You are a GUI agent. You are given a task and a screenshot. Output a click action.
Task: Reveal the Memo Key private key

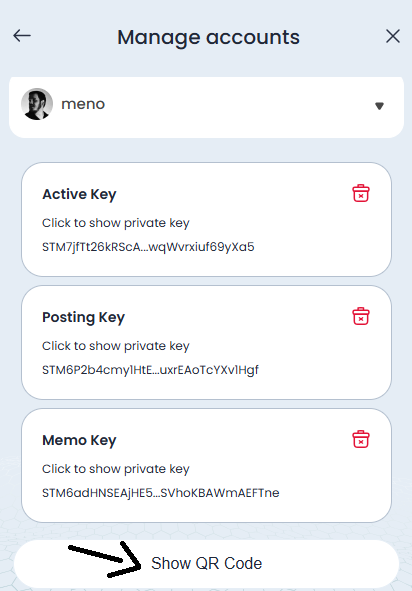[115, 469]
